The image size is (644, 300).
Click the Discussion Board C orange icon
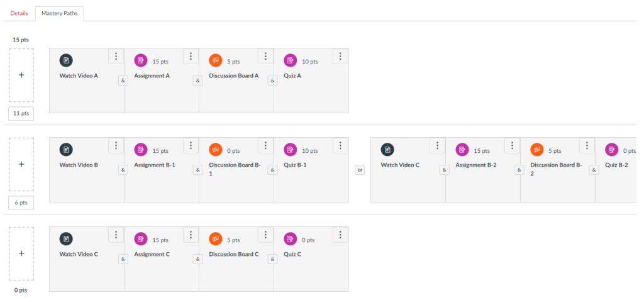pos(216,239)
